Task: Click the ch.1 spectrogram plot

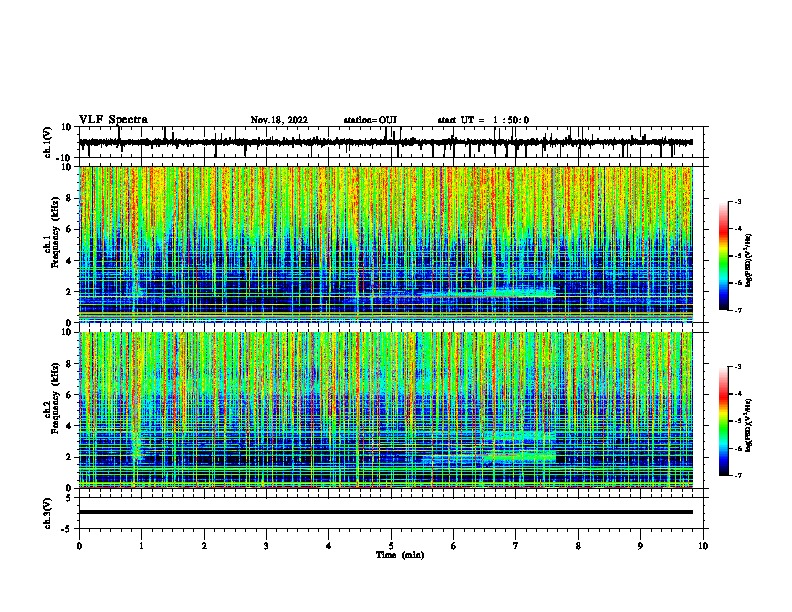Action: (386, 244)
